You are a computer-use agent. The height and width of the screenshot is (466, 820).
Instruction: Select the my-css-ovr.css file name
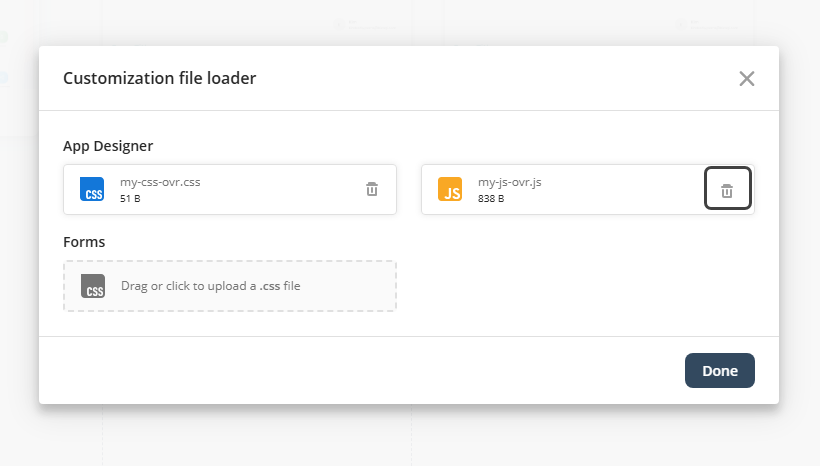pyautogui.click(x=160, y=182)
